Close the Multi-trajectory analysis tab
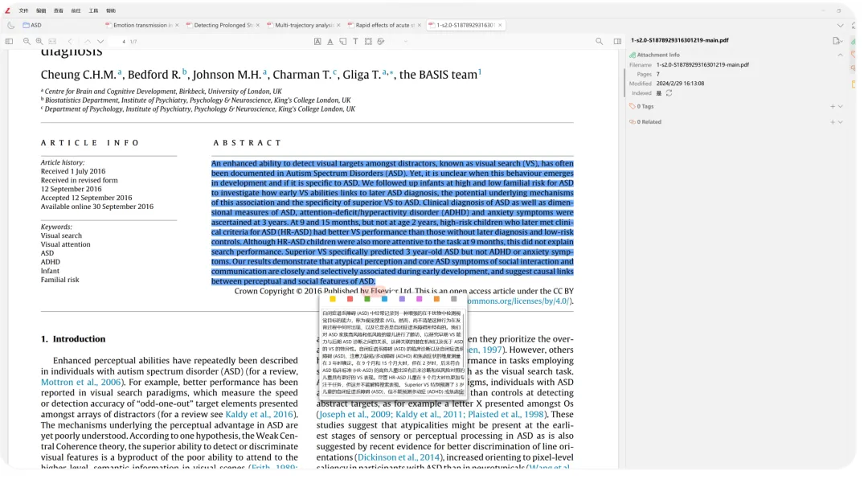Viewport: 868px width, 479px height. coord(339,25)
